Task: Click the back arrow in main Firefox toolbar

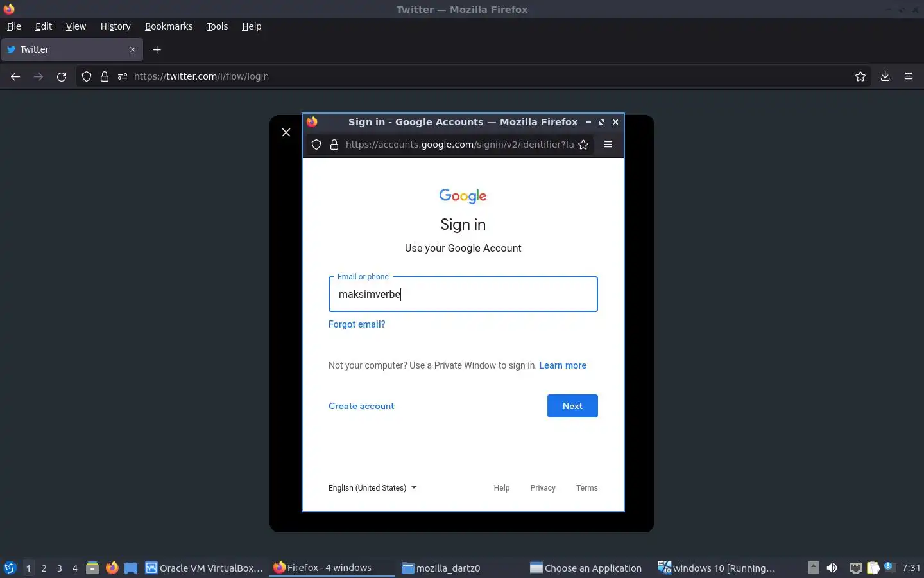Action: click(x=15, y=76)
